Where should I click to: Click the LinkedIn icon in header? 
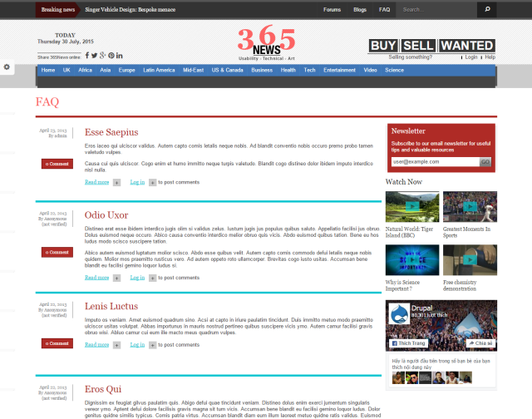click(x=120, y=56)
